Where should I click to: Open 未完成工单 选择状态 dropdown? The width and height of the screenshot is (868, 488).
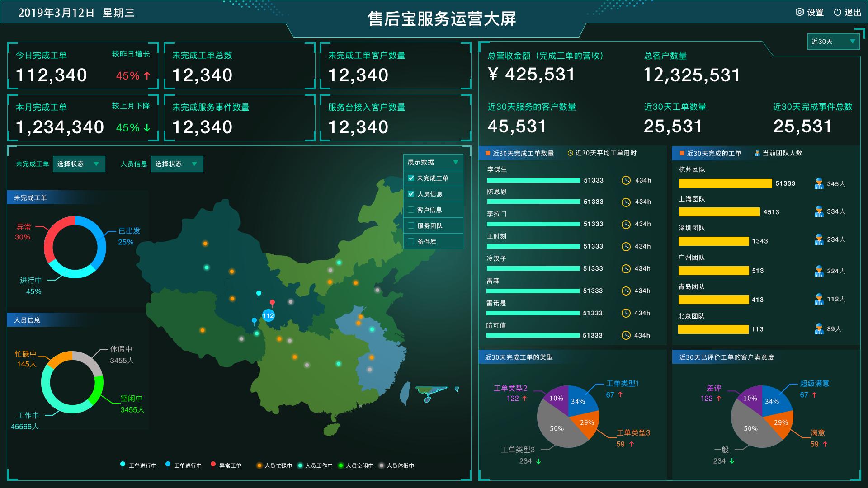79,164
